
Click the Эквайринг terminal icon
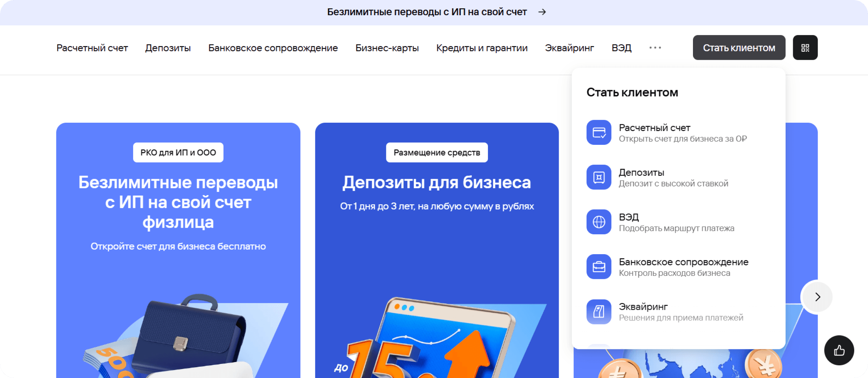pos(599,311)
